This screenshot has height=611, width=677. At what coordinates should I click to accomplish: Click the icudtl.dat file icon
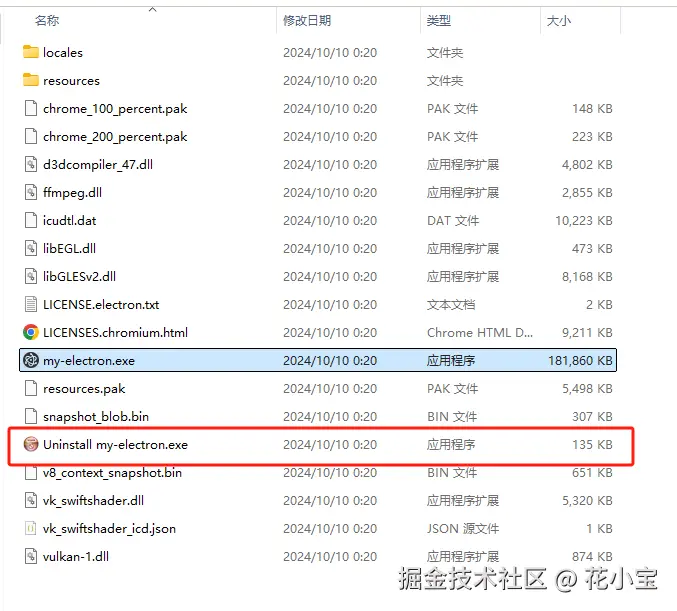click(x=31, y=220)
